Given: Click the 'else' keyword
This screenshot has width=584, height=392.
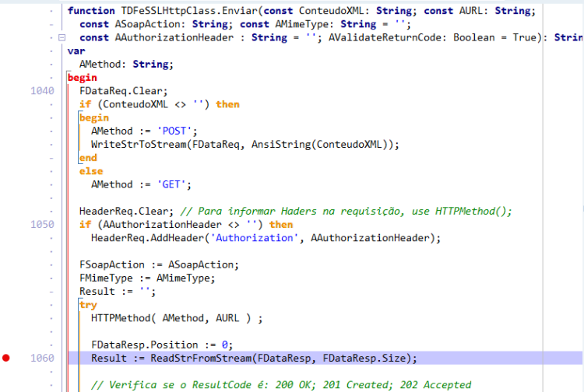Looking at the screenshot, I should tap(91, 171).
